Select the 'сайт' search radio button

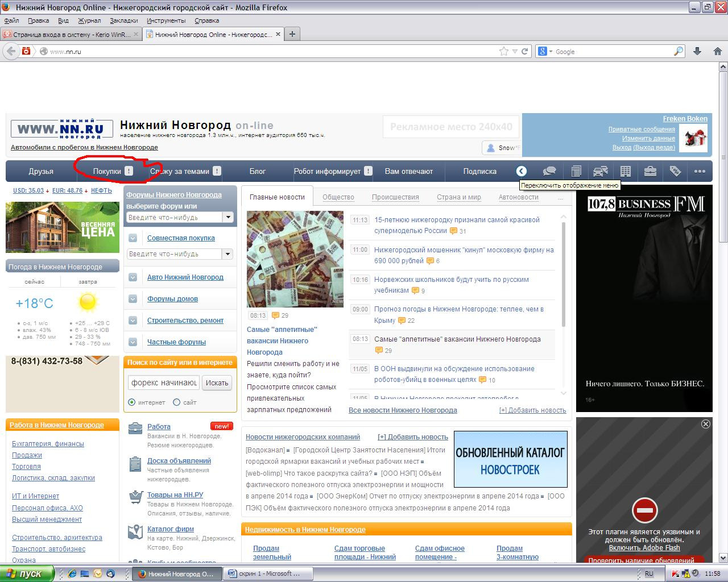(176, 402)
